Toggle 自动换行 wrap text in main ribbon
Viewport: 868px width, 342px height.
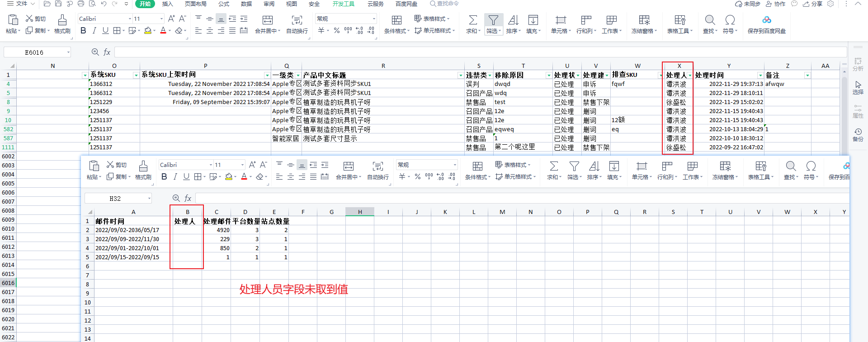297,24
